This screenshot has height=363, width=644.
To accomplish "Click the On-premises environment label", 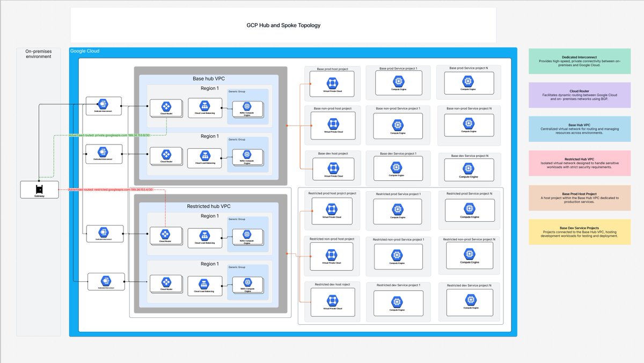I will pos(38,54).
